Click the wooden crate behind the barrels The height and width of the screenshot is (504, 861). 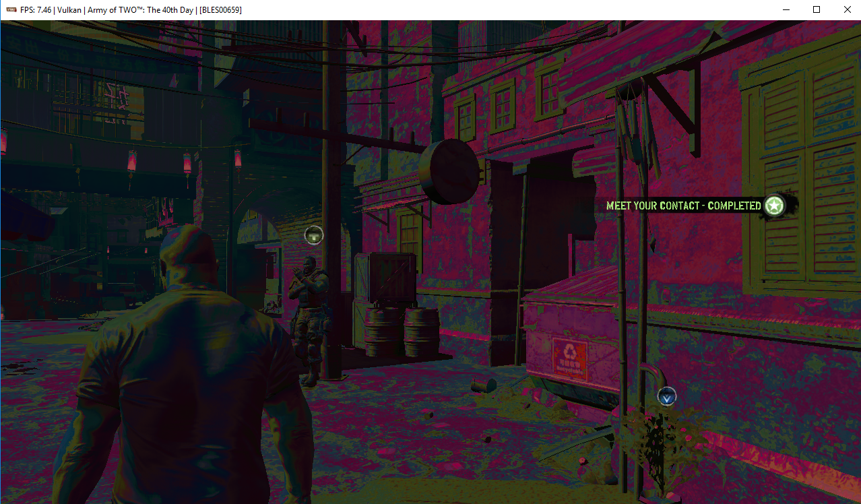pyautogui.click(x=385, y=280)
